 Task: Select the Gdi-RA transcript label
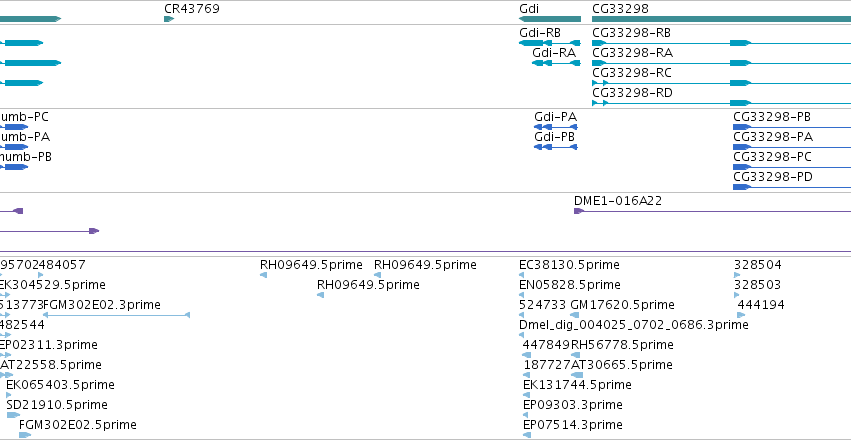[x=554, y=53]
